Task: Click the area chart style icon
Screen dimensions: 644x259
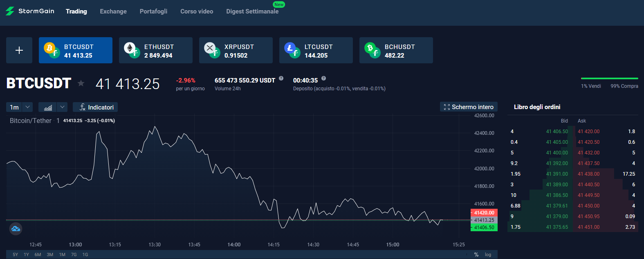Action: click(x=48, y=107)
